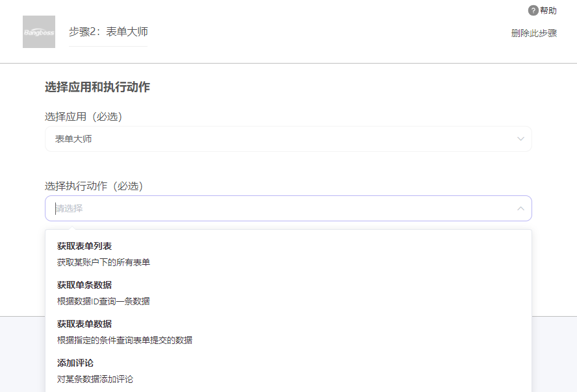Click description 对某条数据添加评论

point(95,379)
